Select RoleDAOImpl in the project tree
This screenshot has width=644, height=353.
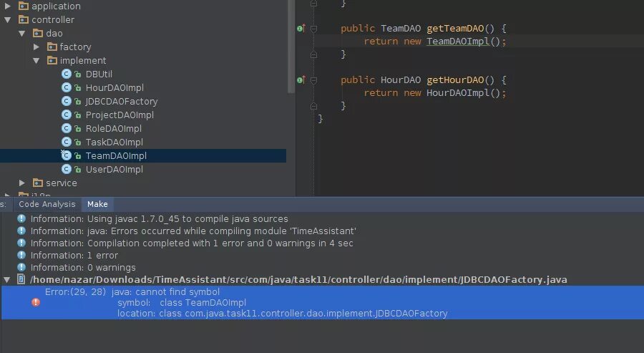point(113,128)
